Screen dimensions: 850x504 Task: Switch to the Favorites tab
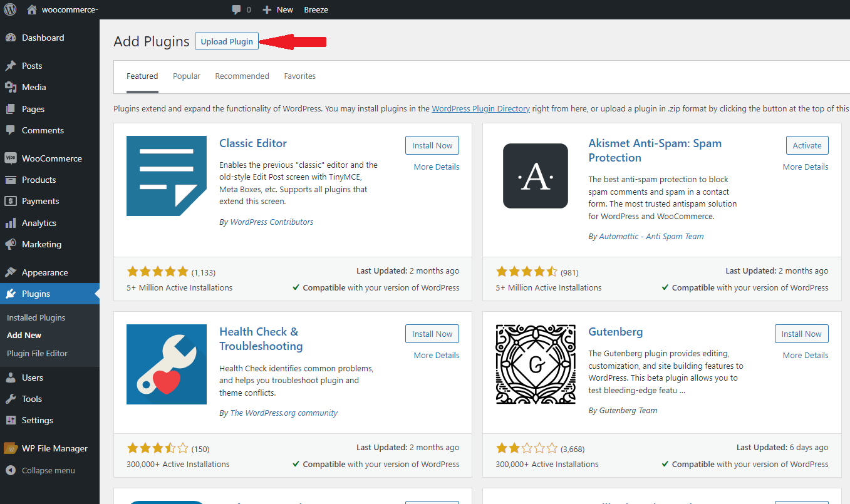point(300,76)
